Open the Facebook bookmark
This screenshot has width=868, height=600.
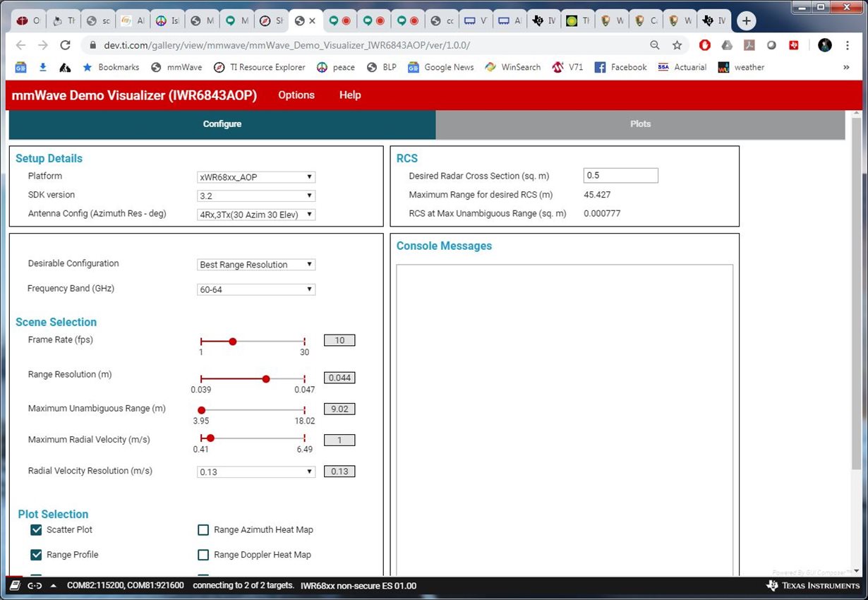(x=620, y=67)
